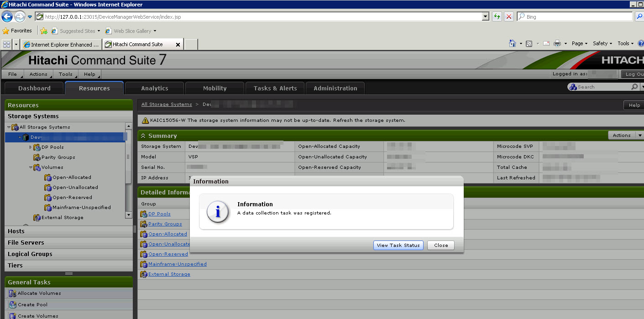Open the Open-Reserved link in details

168,254
